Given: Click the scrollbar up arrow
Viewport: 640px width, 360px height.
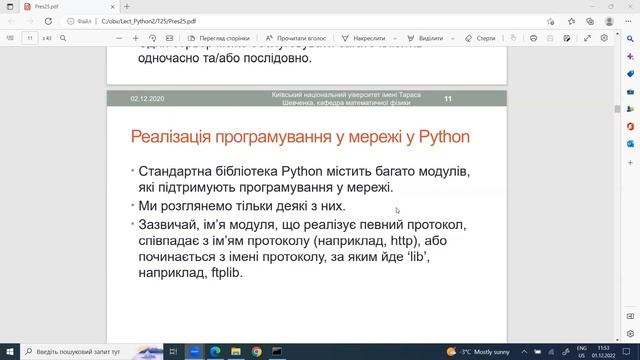Looking at the screenshot, I should coord(617,34).
